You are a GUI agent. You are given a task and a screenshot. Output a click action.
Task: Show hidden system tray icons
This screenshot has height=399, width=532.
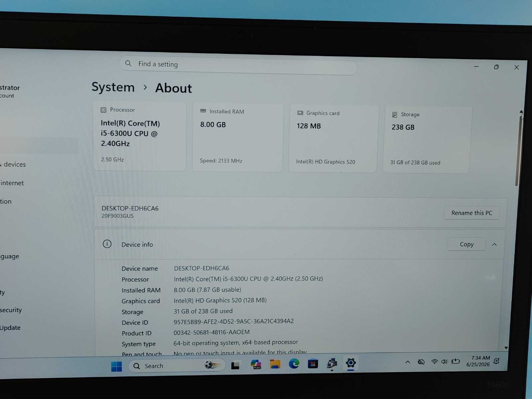[408, 362]
